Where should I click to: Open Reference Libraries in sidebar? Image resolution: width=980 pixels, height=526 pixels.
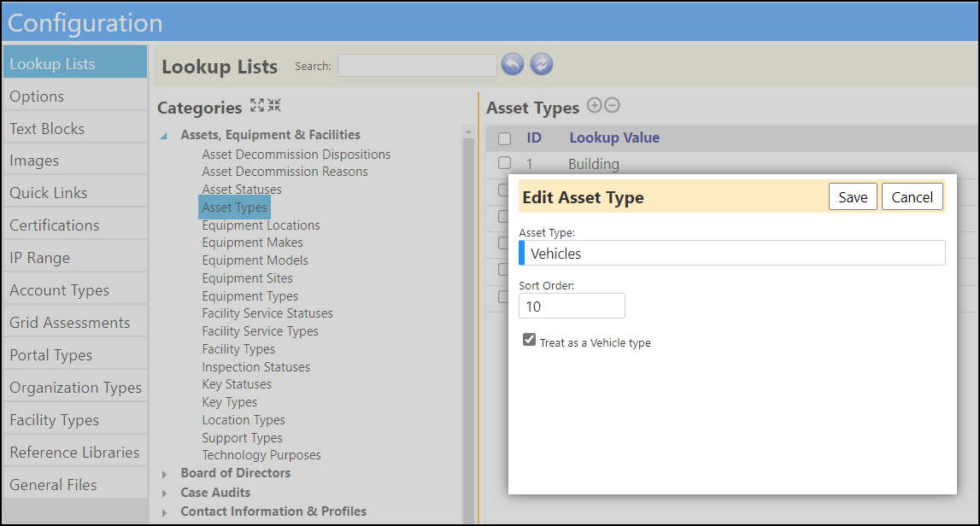(75, 453)
